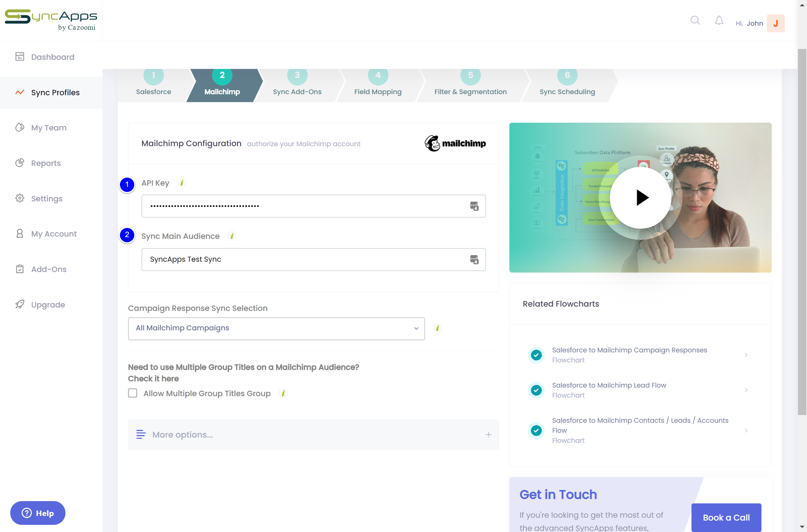Open Add-Ons in sidebar
Screen dimensions: 807x532
click(51, 269)
